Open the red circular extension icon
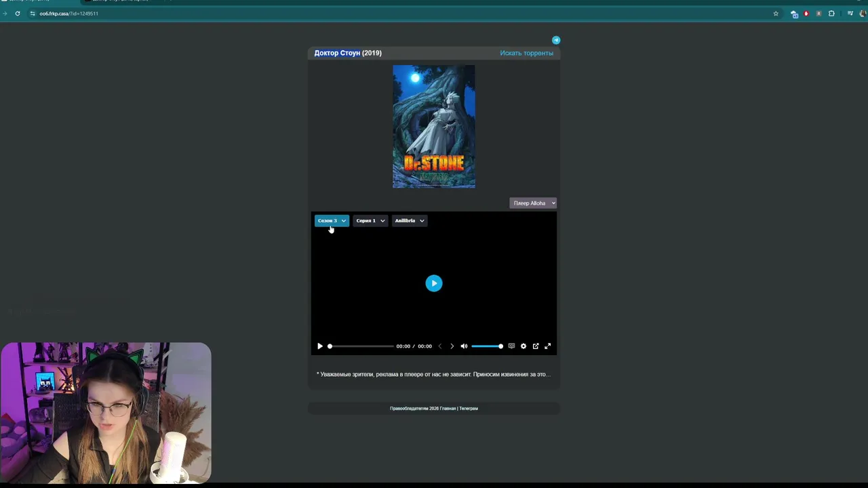This screenshot has width=868, height=488. coord(806,14)
